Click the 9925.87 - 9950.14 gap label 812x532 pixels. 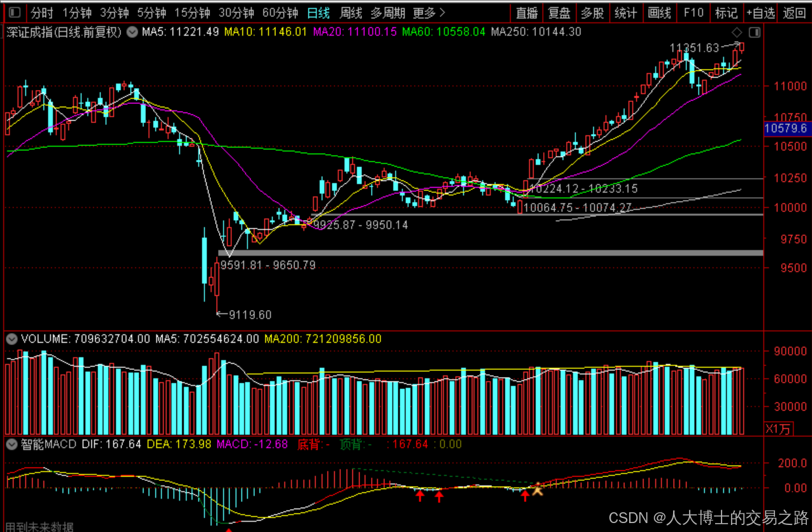[x=360, y=225]
